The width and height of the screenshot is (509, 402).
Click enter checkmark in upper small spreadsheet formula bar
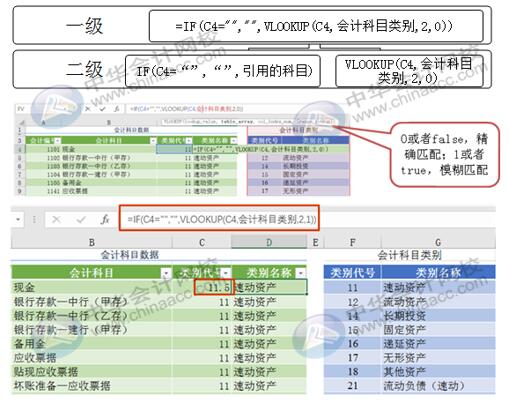[x=102, y=109]
